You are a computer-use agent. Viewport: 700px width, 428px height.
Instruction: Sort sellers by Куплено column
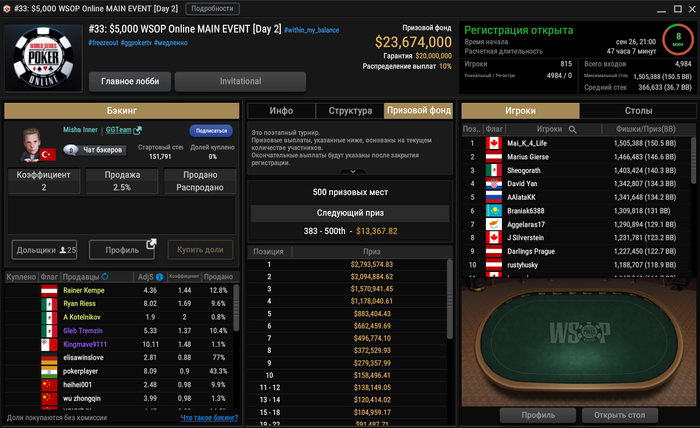click(x=21, y=277)
